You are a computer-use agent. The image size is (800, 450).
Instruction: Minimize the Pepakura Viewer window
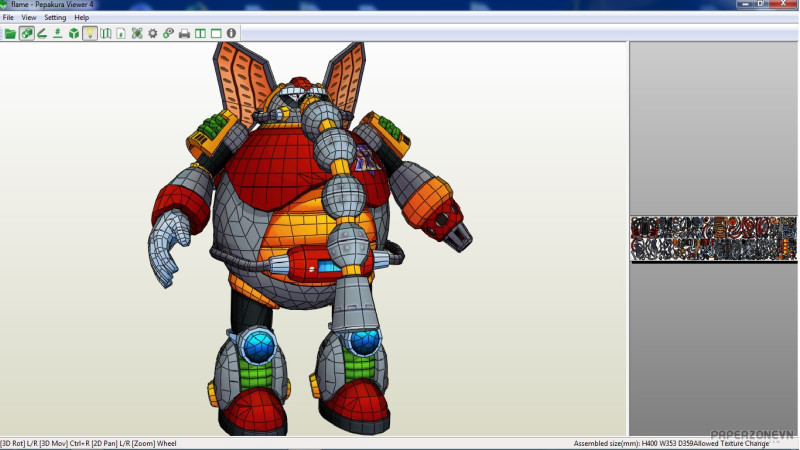pos(745,4)
